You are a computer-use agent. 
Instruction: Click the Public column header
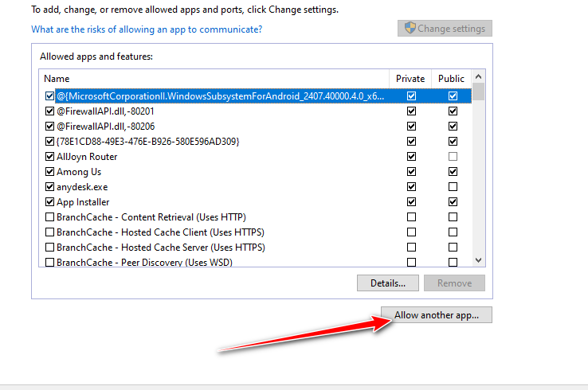451,79
